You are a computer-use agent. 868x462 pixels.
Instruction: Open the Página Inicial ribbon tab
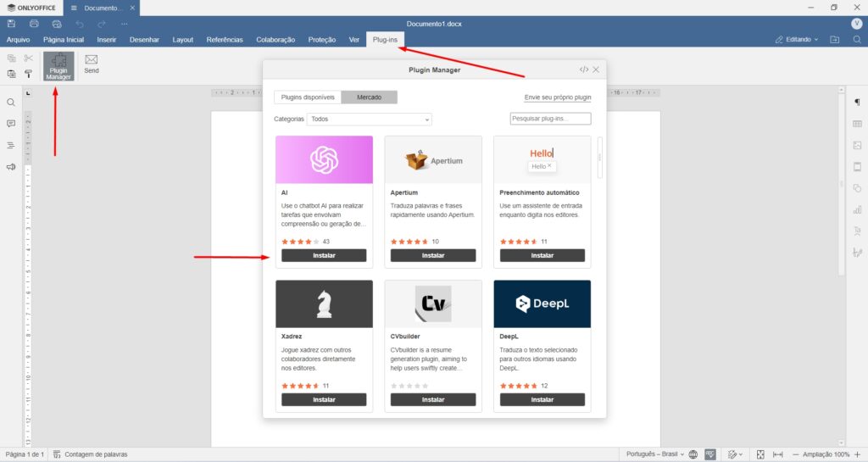(x=64, y=40)
